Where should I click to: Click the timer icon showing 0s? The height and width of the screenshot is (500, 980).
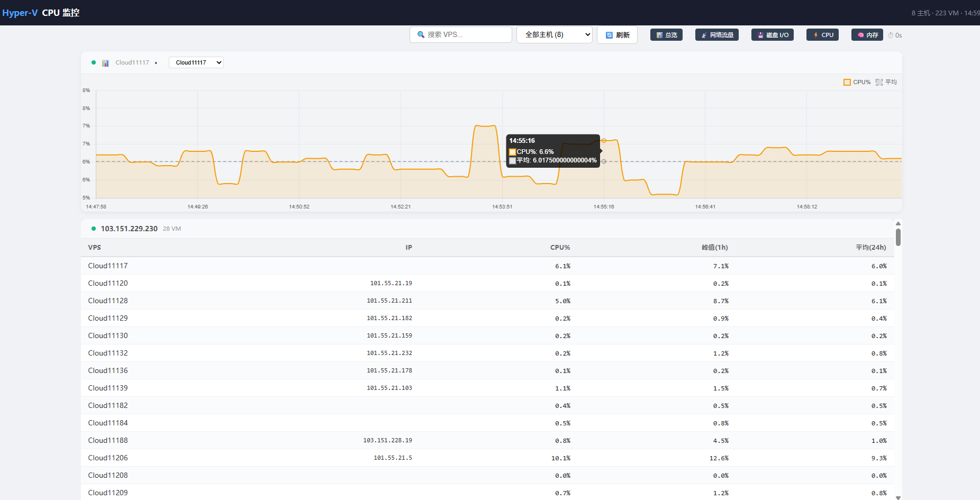(x=891, y=35)
